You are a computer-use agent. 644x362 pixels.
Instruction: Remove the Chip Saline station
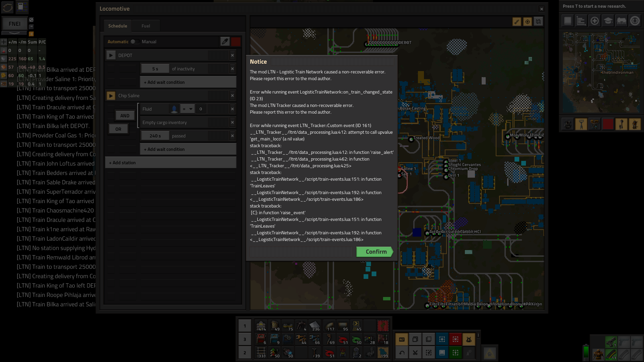pyautogui.click(x=232, y=96)
